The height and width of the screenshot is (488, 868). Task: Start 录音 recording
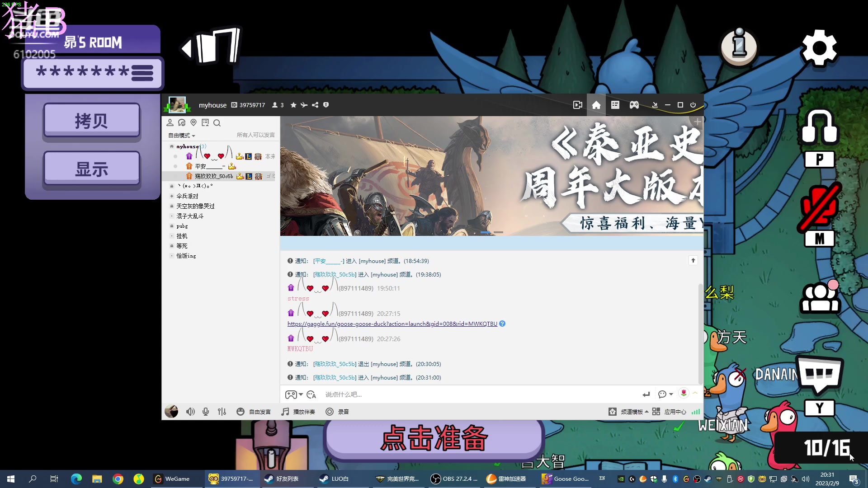pos(337,412)
